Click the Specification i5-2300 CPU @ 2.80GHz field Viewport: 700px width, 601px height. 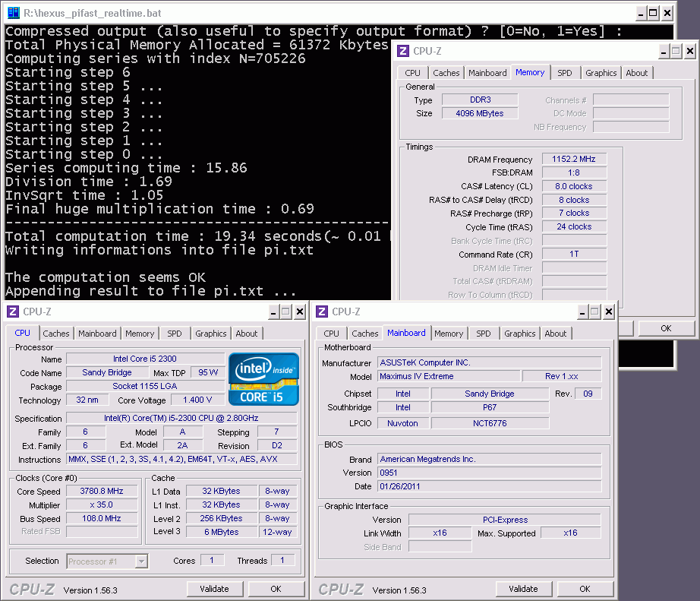(181, 418)
